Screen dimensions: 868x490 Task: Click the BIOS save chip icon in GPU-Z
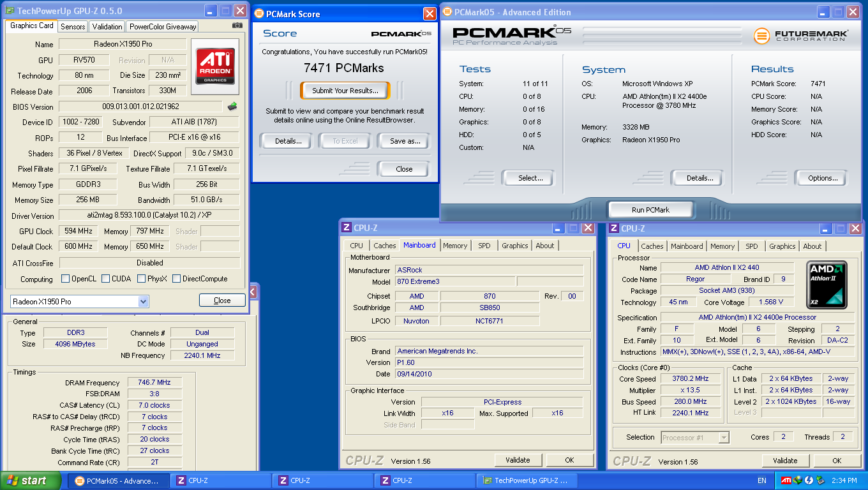pyautogui.click(x=232, y=107)
